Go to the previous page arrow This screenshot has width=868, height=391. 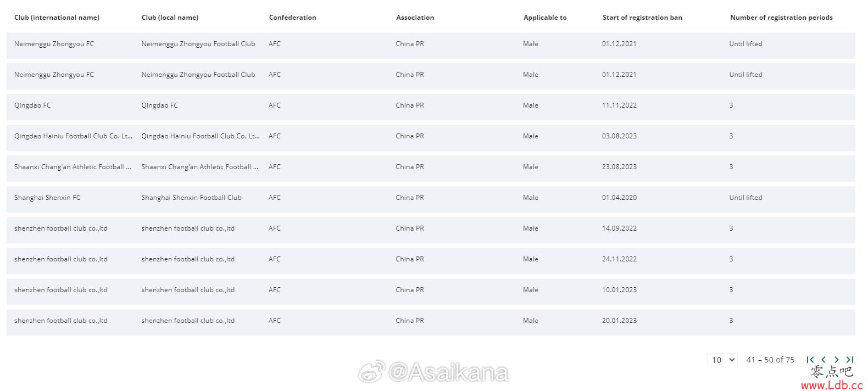coord(824,360)
